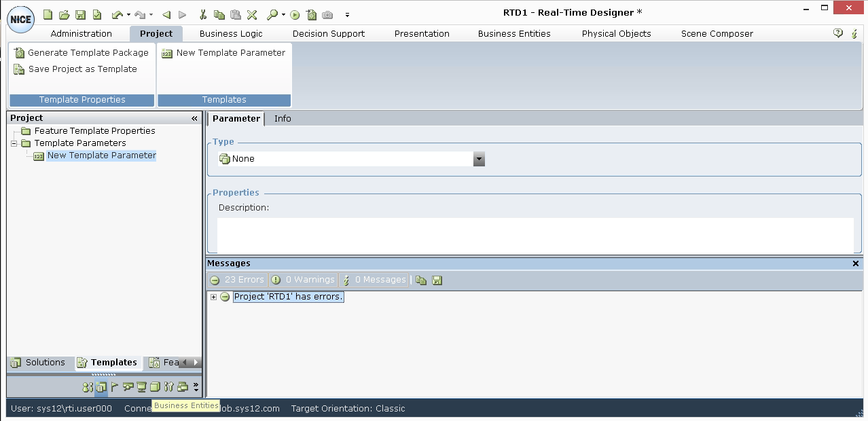Screen dimensions: 868x421
Task: Delete the selected item with the X icon
Action: (x=251, y=14)
